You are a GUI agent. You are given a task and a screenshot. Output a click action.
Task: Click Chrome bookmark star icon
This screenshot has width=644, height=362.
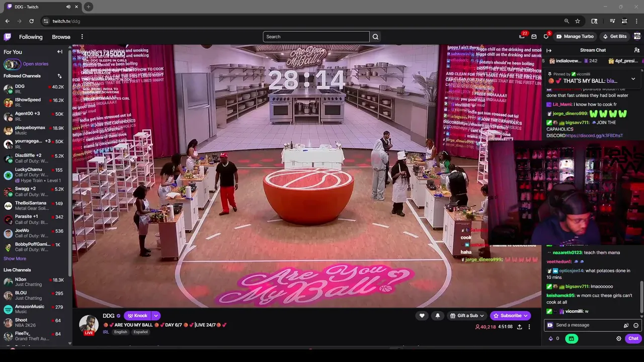(578, 21)
